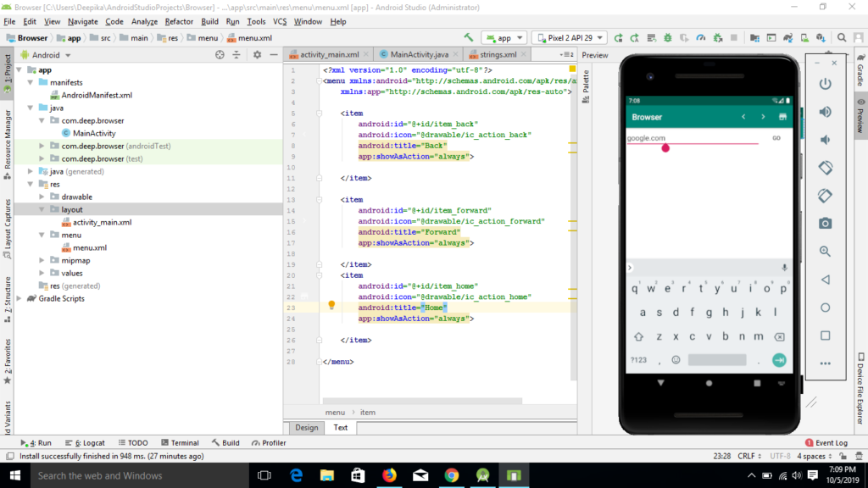868x488 pixels.
Task: Open the Android project view dropdown
Action: (x=46, y=55)
